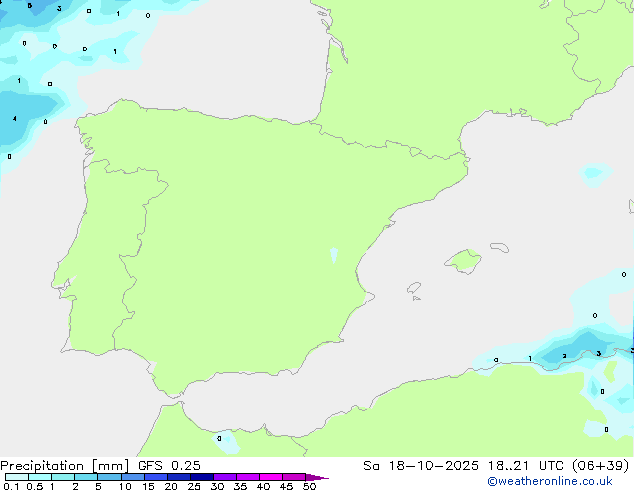This screenshot has width=634, height=490.
Task: Pick the legend swatch between 35 and 40
Action: [x=247, y=477]
